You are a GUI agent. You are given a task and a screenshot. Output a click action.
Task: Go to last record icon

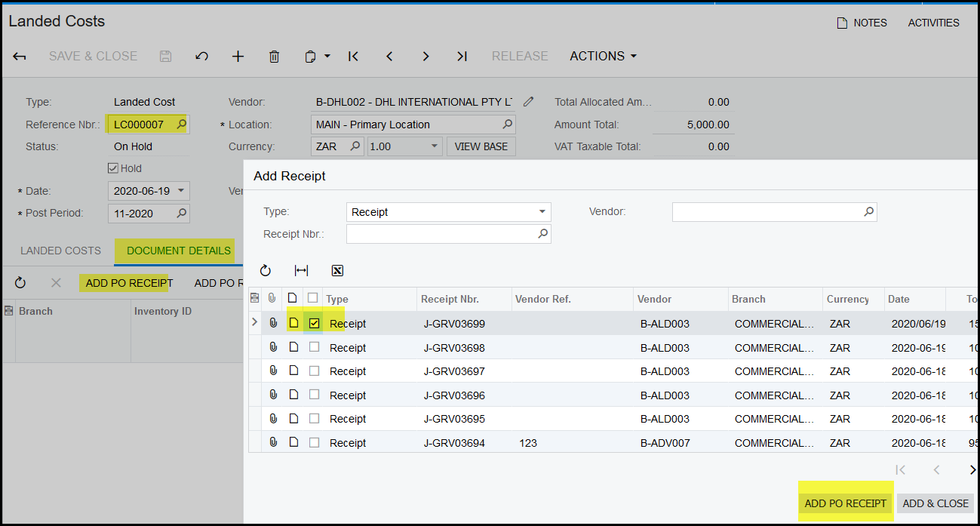coord(462,57)
